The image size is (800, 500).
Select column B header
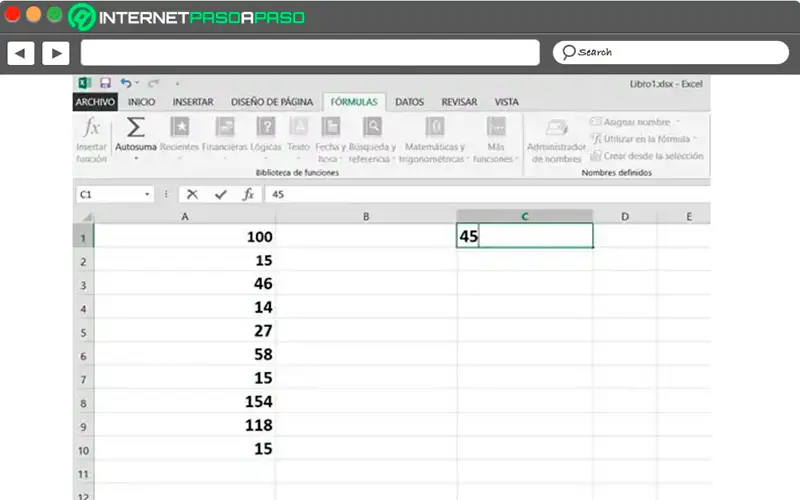pos(366,217)
